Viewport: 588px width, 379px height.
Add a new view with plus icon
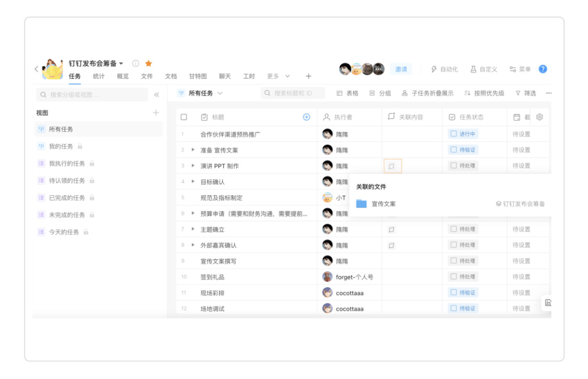click(156, 113)
